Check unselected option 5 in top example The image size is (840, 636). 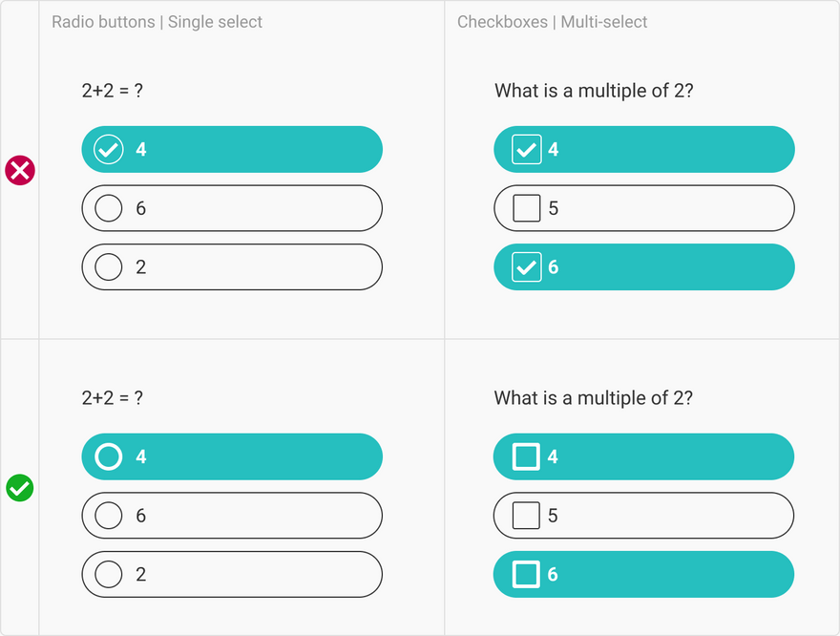(527, 208)
